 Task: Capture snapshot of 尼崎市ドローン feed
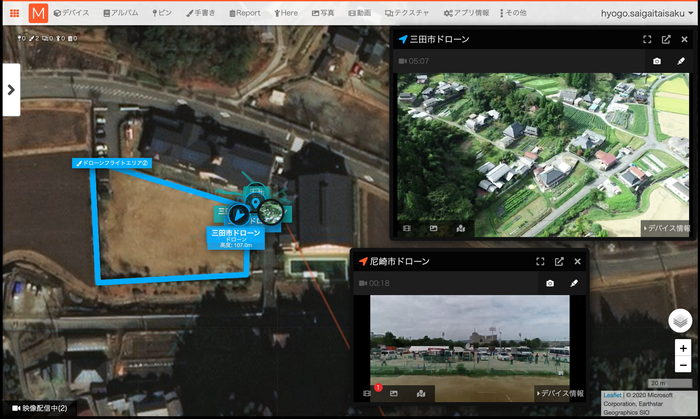[550, 283]
